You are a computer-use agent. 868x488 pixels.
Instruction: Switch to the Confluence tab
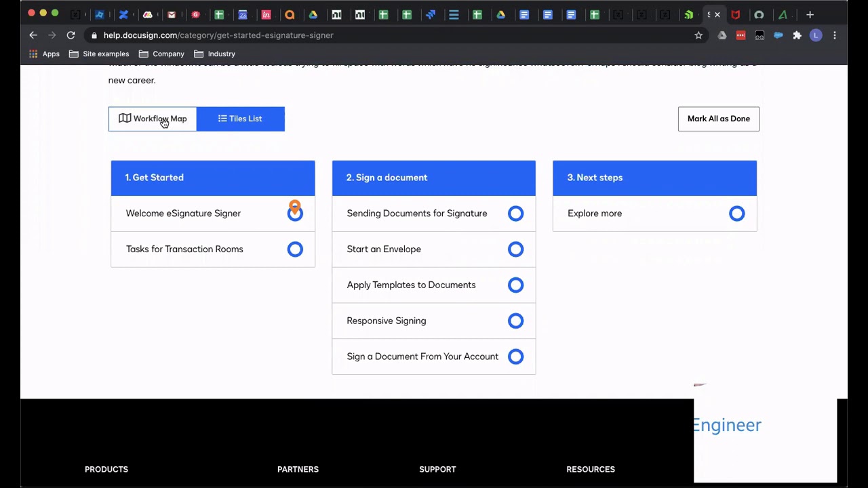coord(123,14)
